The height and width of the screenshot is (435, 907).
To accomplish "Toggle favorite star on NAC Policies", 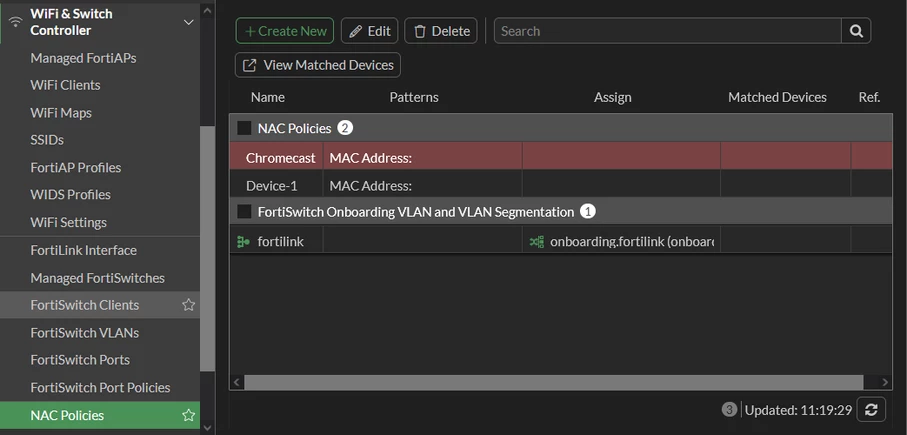I will [x=188, y=415].
